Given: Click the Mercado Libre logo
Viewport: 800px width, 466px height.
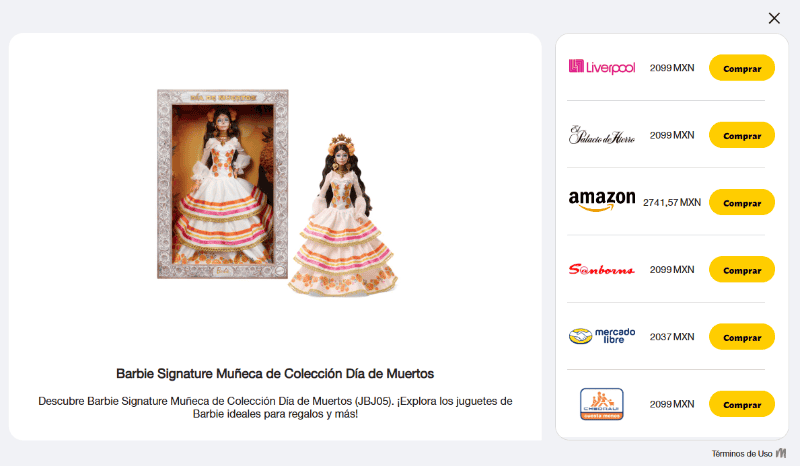Looking at the screenshot, I should [x=602, y=336].
